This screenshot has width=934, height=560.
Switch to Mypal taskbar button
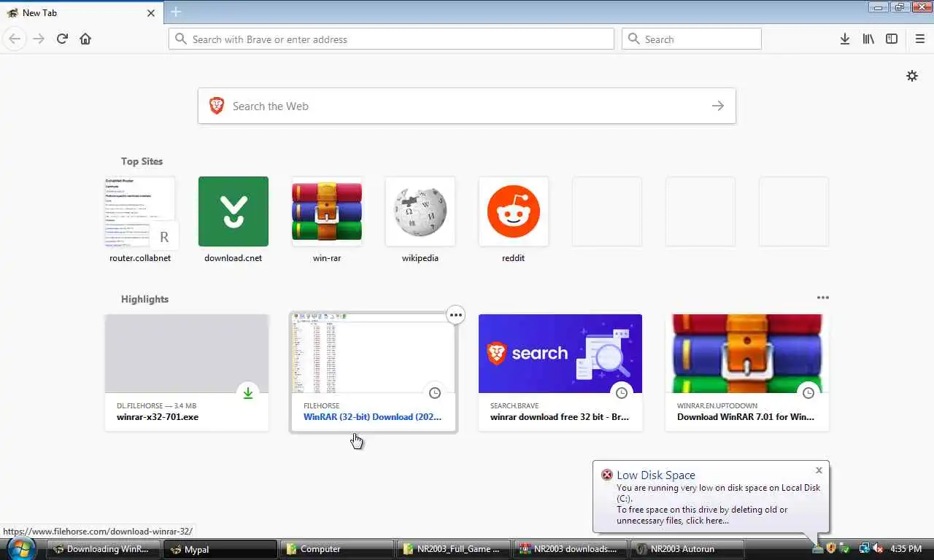tap(220, 549)
